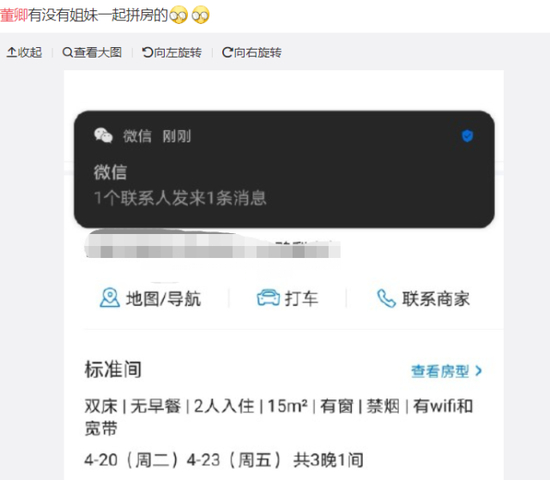Image resolution: width=550 pixels, height=480 pixels.
Task: Expand room types via chevron arrow
Action: pyautogui.click(x=478, y=371)
